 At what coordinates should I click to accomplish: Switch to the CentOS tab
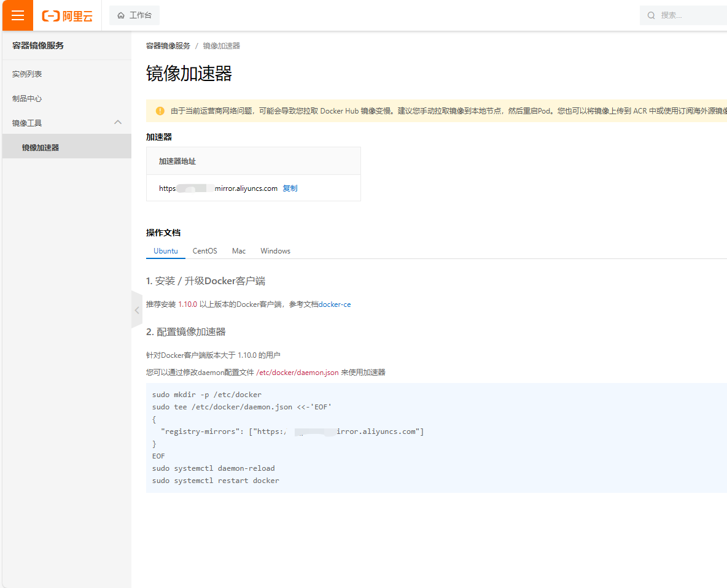[205, 250]
